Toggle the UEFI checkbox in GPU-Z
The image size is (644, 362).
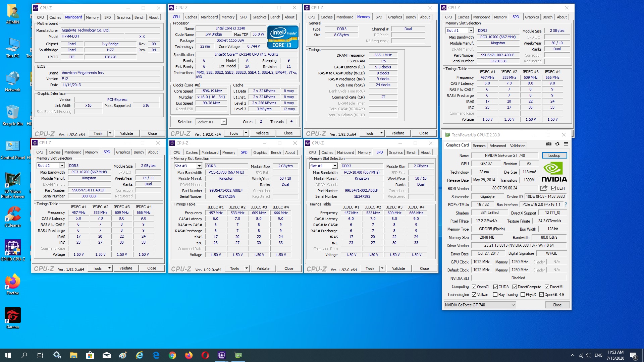coord(553,188)
